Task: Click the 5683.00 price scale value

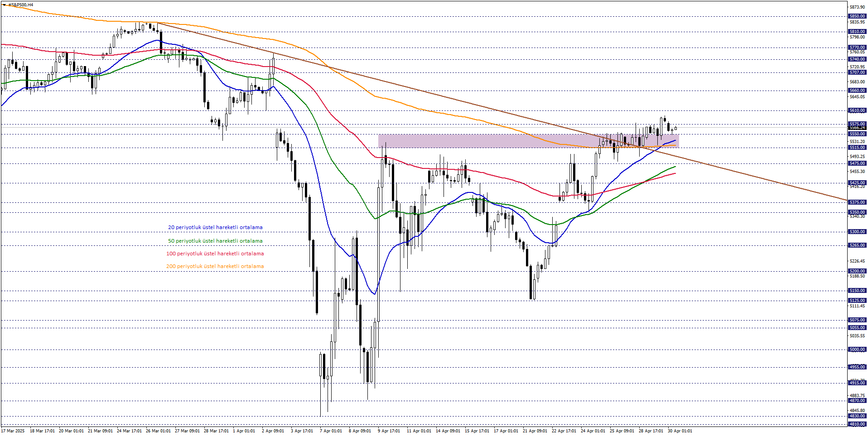Action: (857, 82)
